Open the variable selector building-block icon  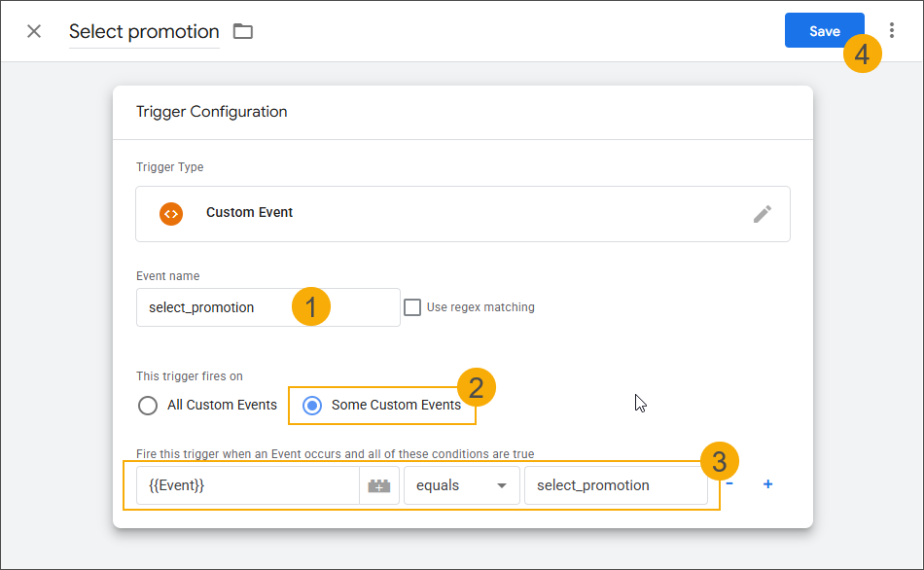tap(379, 484)
